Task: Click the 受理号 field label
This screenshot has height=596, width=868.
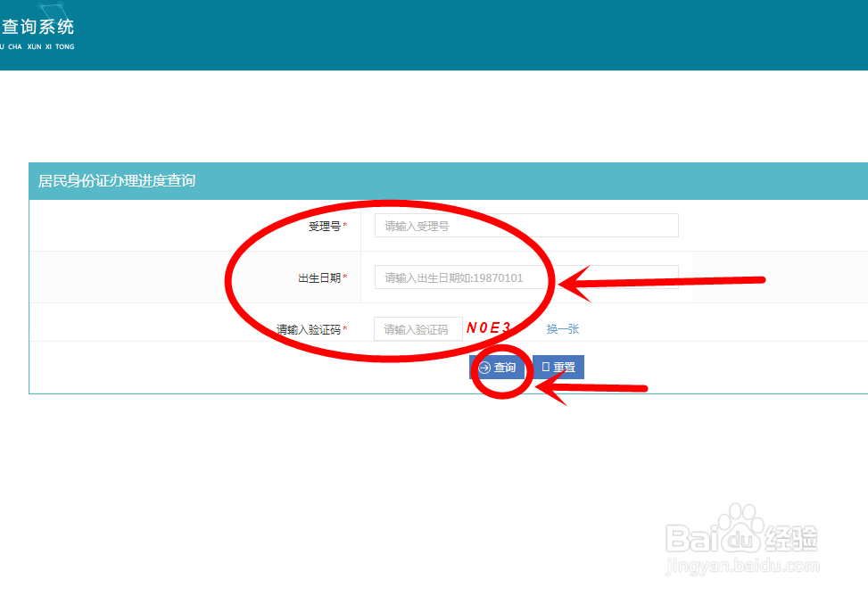Action: click(x=325, y=226)
